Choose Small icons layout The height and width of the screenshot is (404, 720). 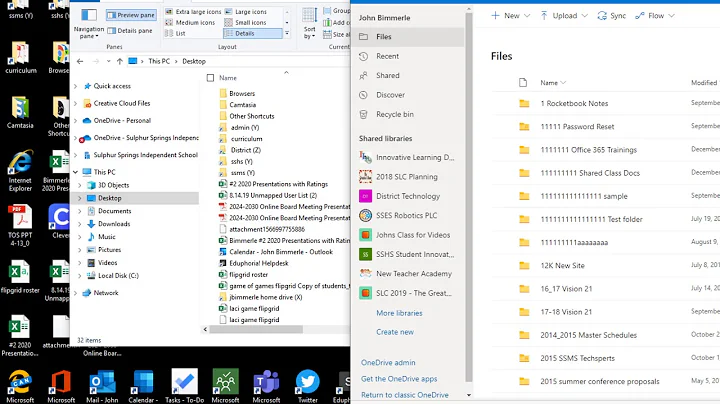click(x=245, y=22)
